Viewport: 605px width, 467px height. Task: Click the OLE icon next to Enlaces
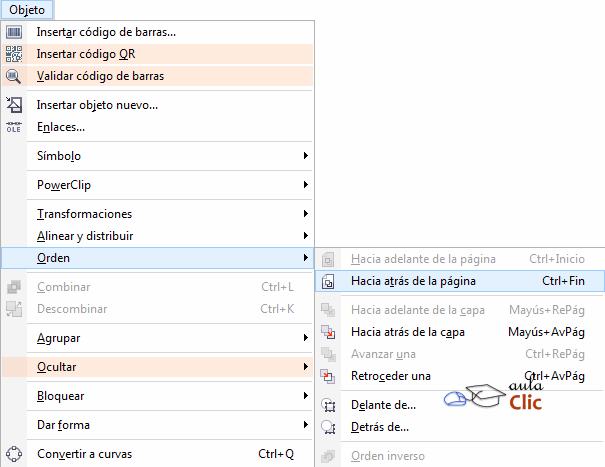pos(14,127)
